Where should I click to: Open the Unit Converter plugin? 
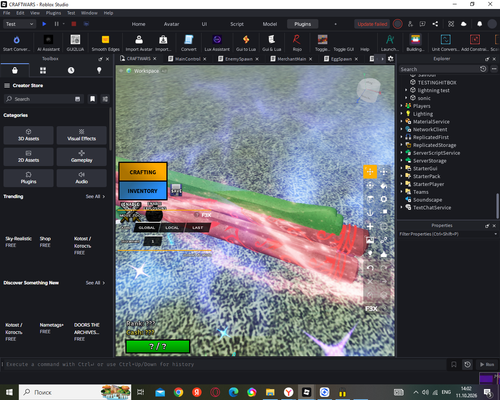coord(446,43)
